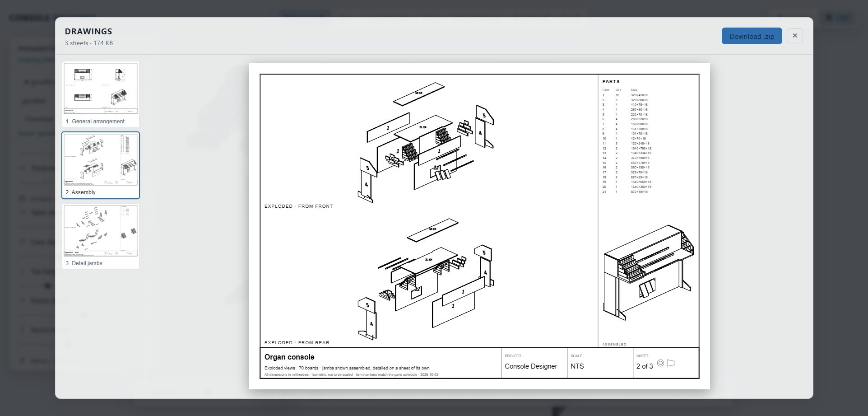Click the 'NTS' scale value
Screen dimensions: 868x416
pos(577,366)
